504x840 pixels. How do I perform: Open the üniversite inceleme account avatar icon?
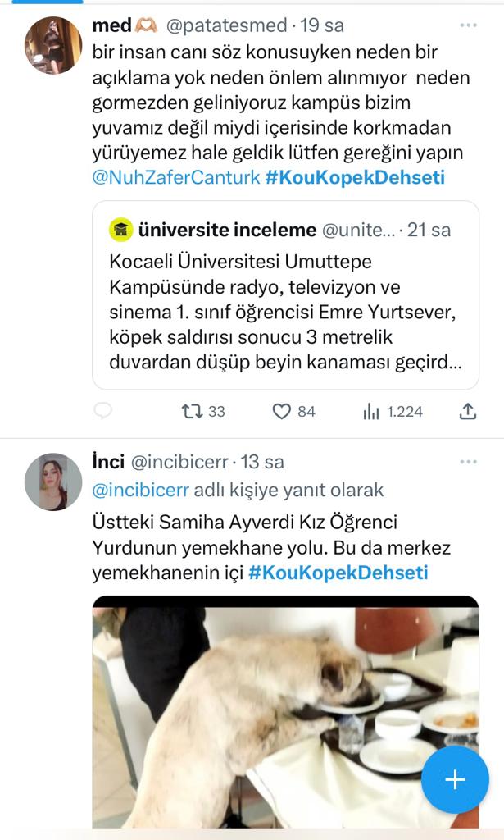pyautogui.click(x=122, y=231)
